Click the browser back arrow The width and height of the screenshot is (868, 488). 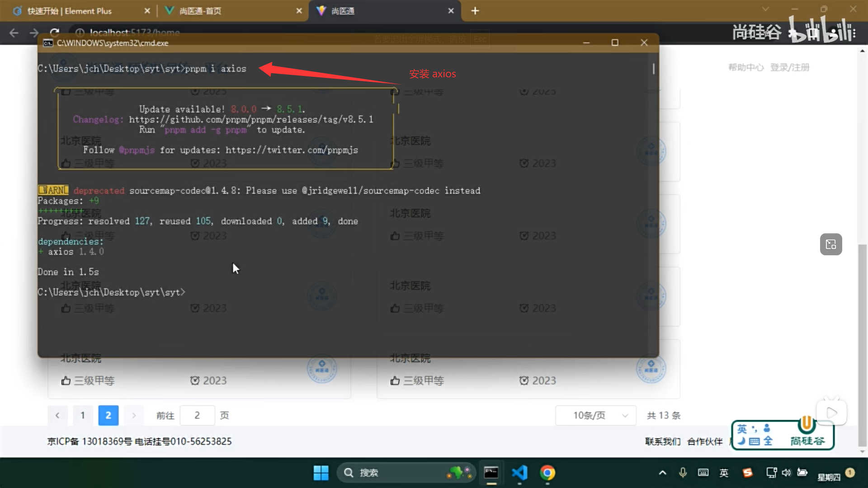pyautogui.click(x=14, y=33)
